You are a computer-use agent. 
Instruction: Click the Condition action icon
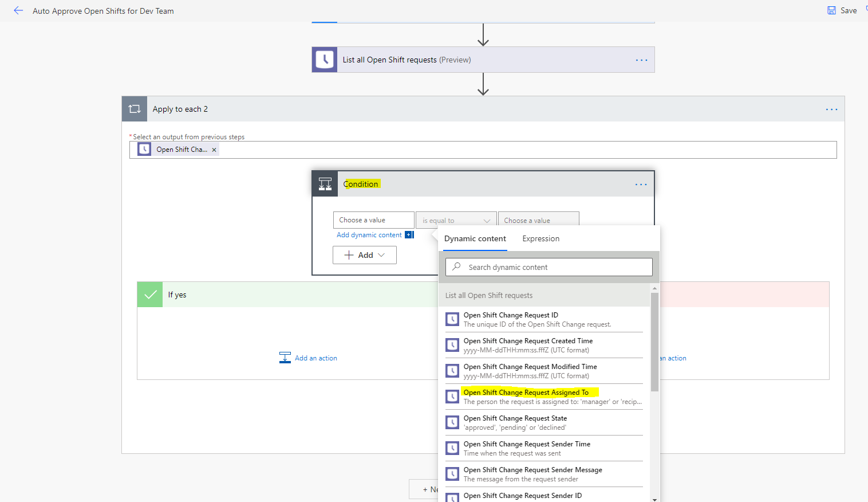coord(325,183)
